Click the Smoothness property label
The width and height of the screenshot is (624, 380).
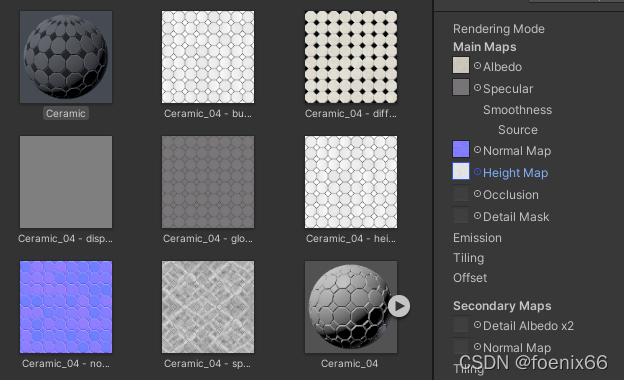517,110
